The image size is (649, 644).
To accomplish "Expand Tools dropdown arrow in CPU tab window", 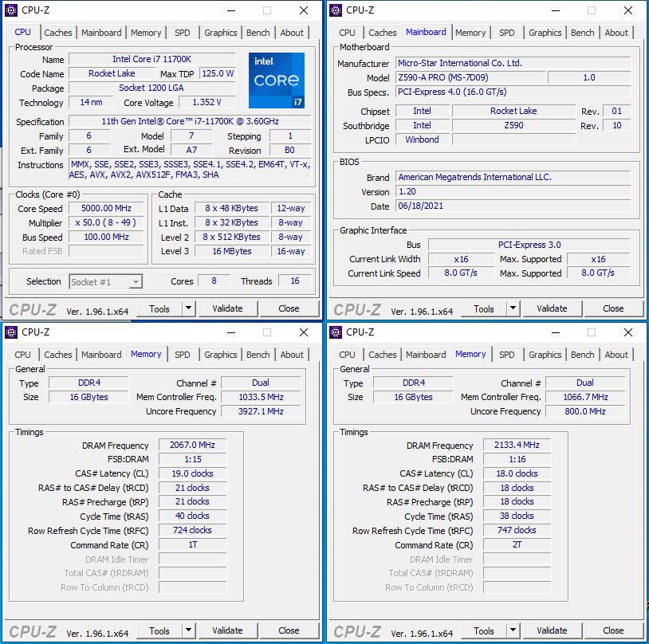I will pyautogui.click(x=188, y=308).
